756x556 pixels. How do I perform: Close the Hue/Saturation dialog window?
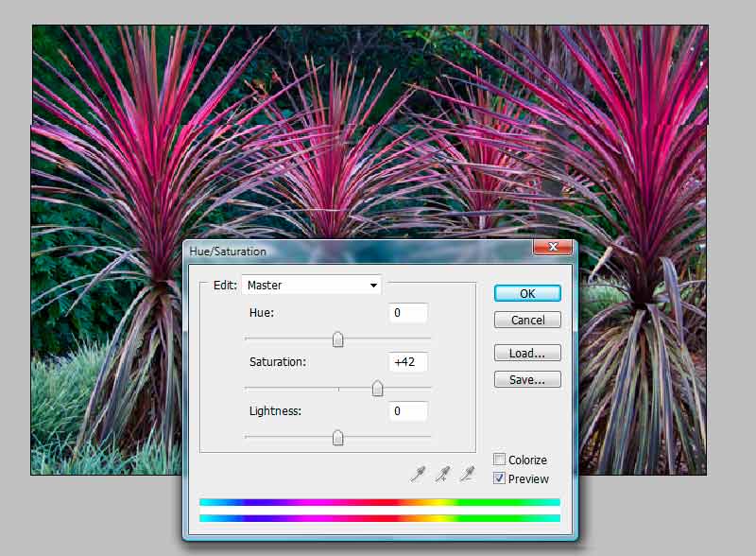[553, 247]
